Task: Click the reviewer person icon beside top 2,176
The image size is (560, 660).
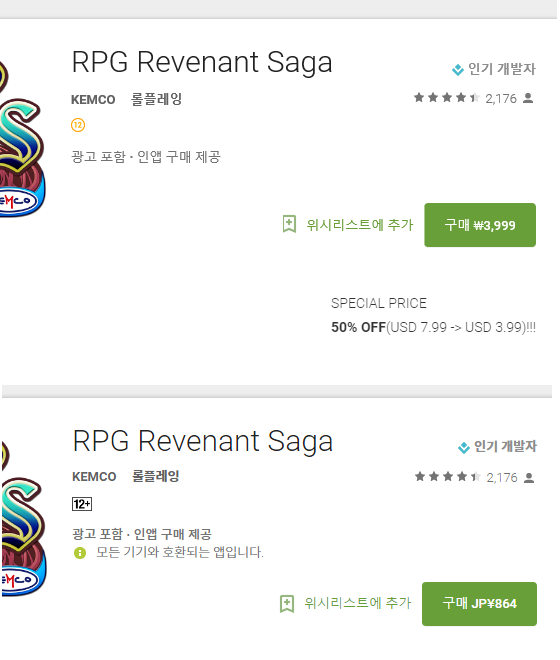Action: 528,98
